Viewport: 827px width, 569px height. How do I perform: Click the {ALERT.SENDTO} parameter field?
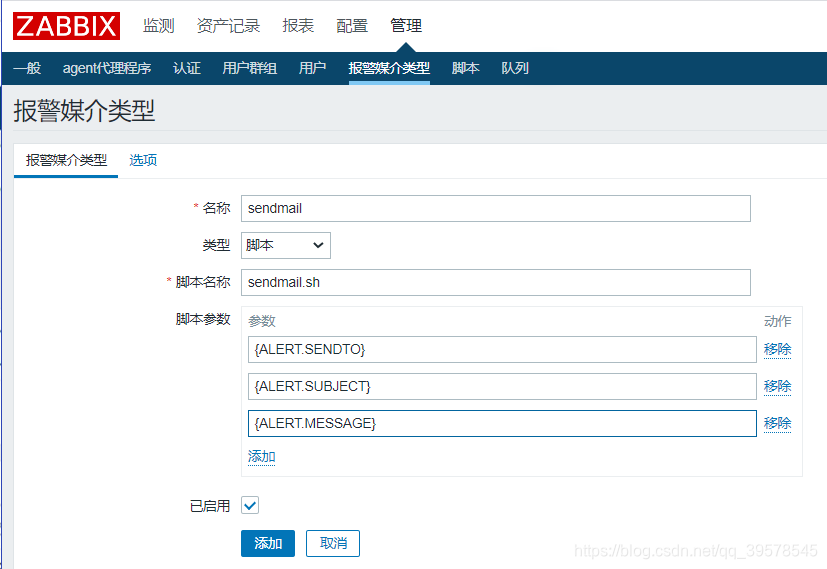(x=502, y=349)
